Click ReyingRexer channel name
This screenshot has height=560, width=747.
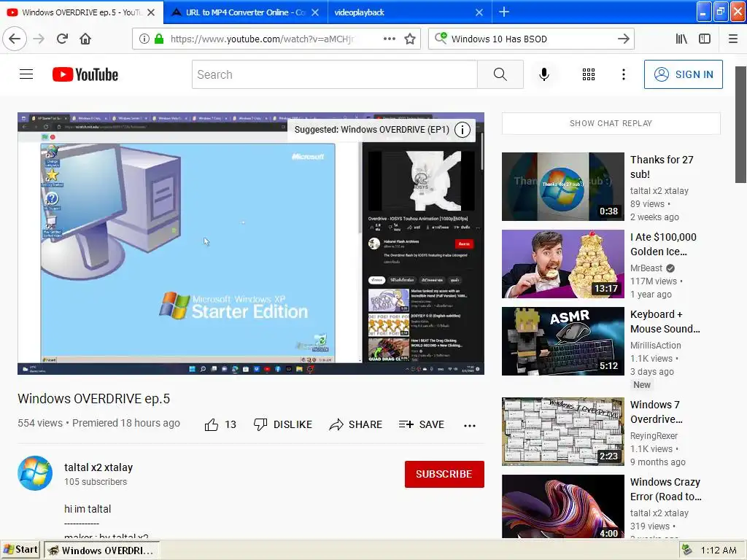[654, 436]
